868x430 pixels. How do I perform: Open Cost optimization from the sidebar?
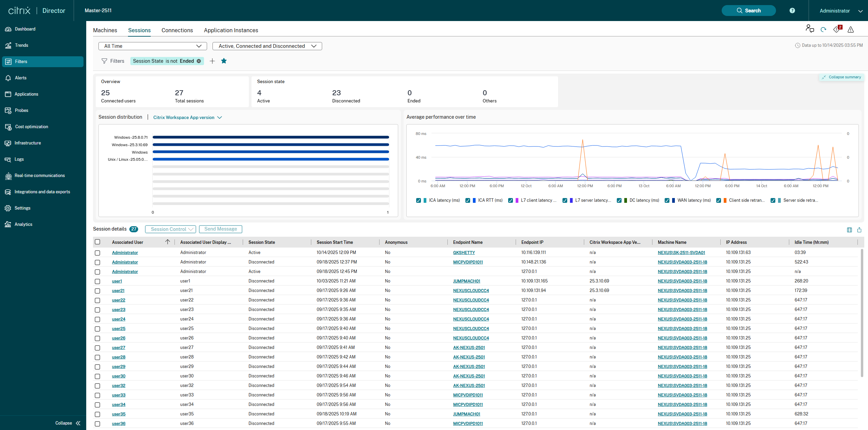click(31, 126)
